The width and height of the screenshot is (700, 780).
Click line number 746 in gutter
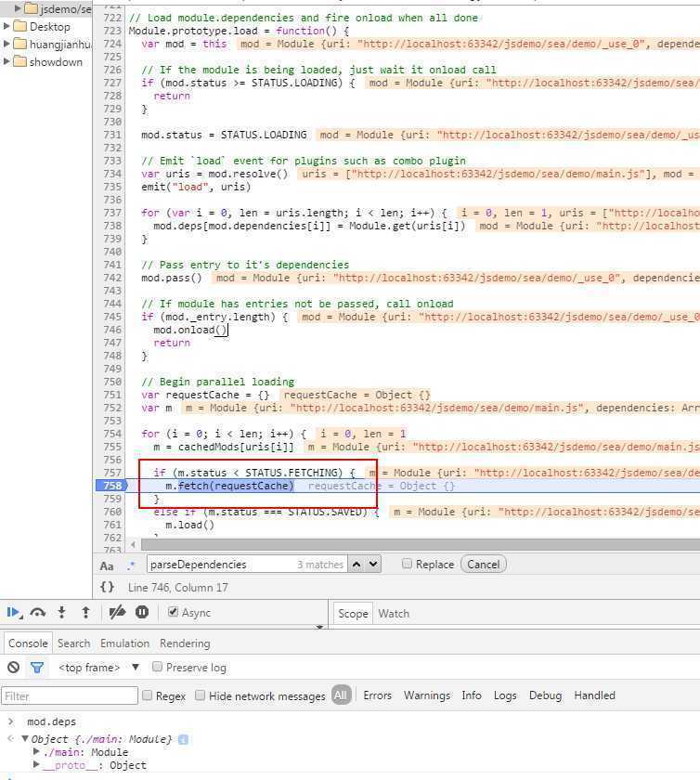coord(112,330)
